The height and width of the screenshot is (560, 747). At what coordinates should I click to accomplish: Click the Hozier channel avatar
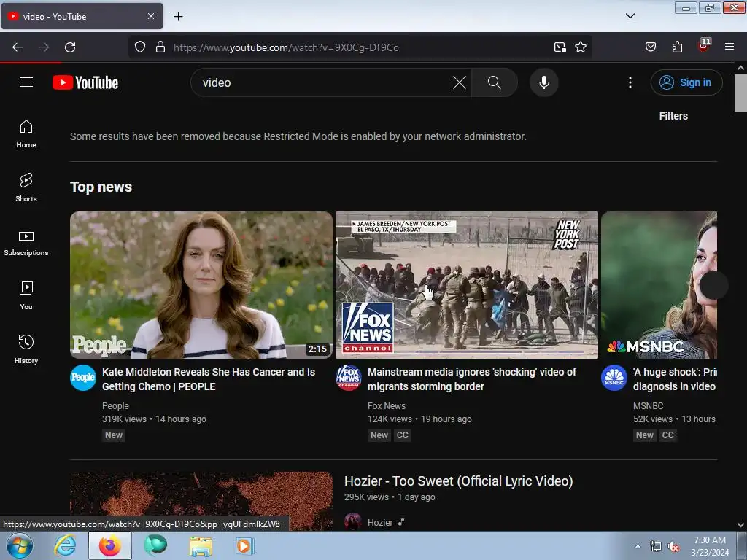[353, 522]
